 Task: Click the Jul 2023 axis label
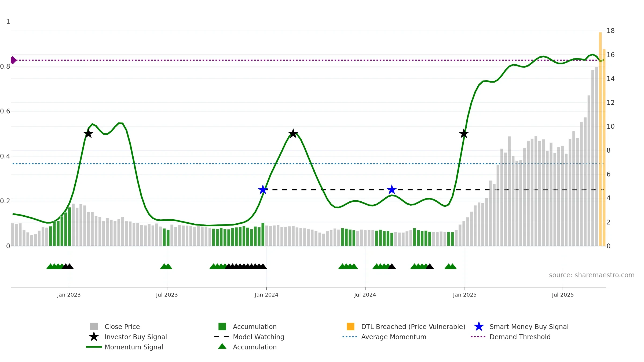167,295
